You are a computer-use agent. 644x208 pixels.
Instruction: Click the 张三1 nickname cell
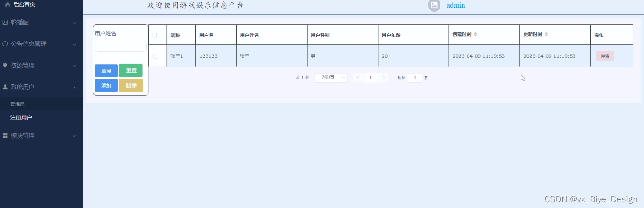click(181, 56)
